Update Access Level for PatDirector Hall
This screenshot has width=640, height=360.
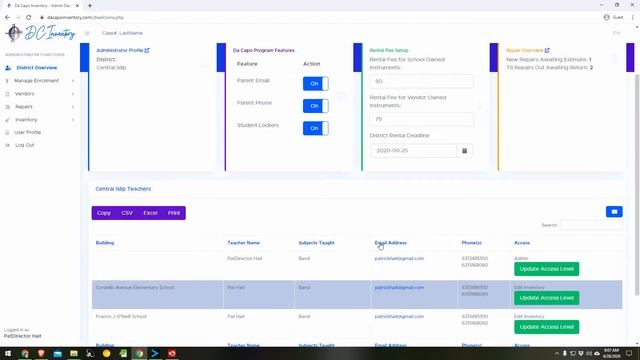tap(547, 269)
